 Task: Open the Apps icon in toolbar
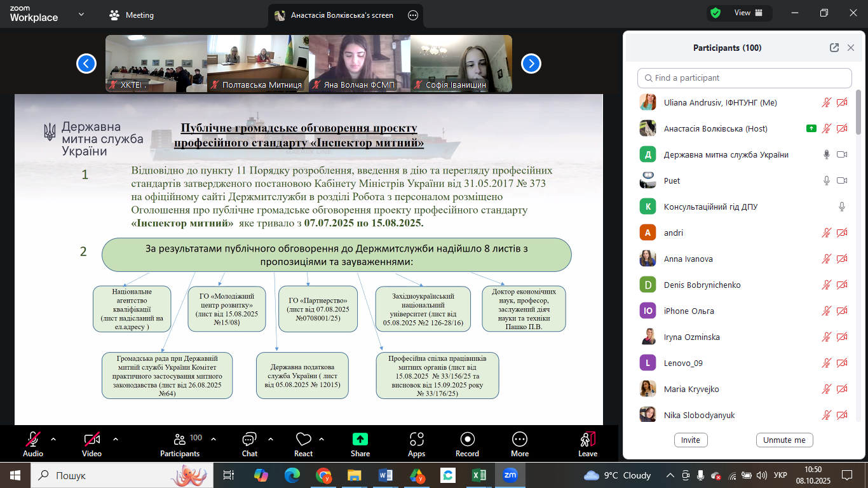tap(416, 440)
